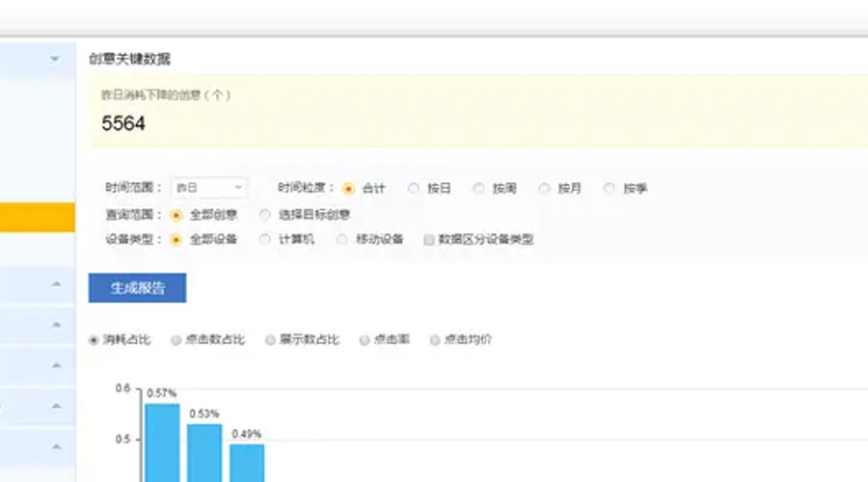Select the 点击率 chart metric

(x=365, y=339)
